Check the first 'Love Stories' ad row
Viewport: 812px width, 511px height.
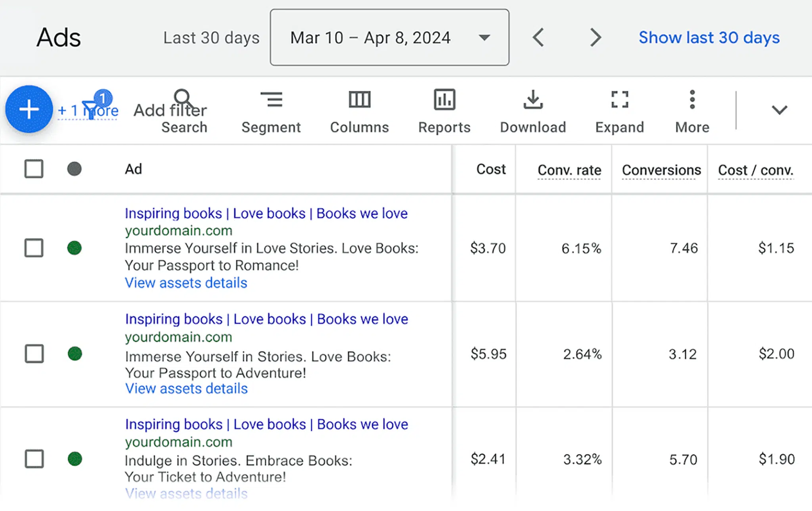point(34,248)
